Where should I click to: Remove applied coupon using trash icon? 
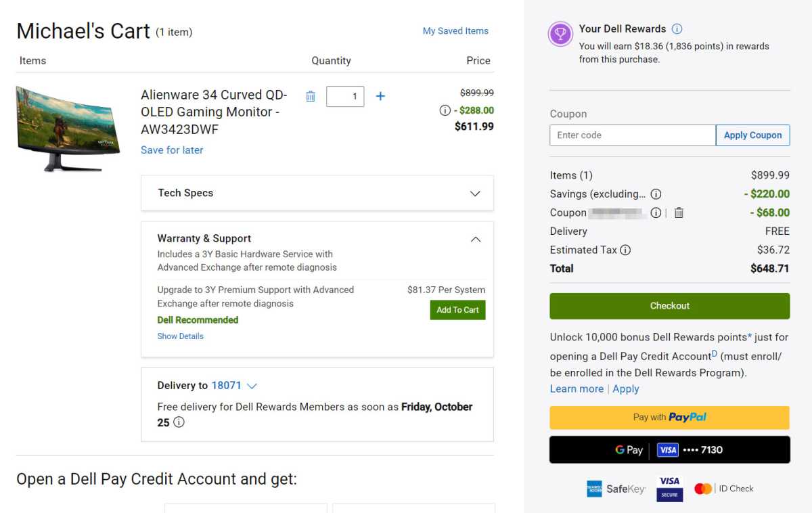coord(679,213)
